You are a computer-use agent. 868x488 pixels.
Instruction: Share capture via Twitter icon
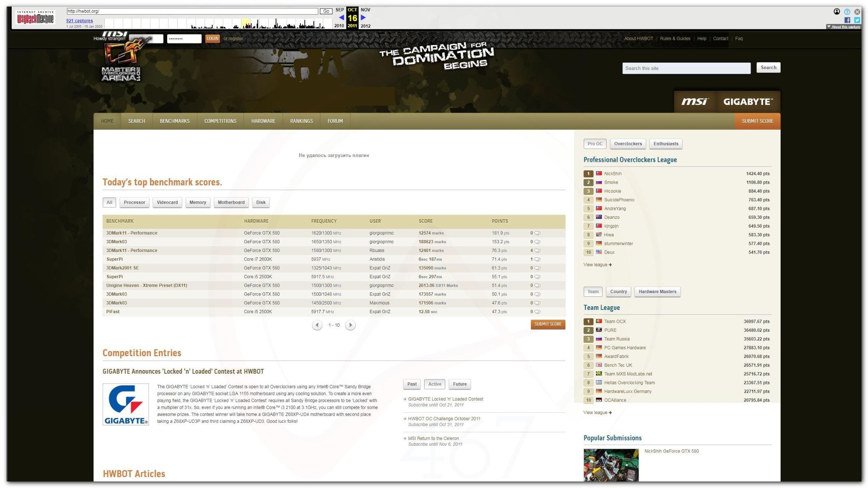[x=857, y=20]
